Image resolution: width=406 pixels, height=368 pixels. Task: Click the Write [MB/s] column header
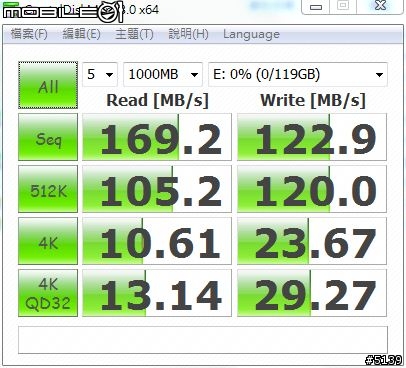coord(313,100)
